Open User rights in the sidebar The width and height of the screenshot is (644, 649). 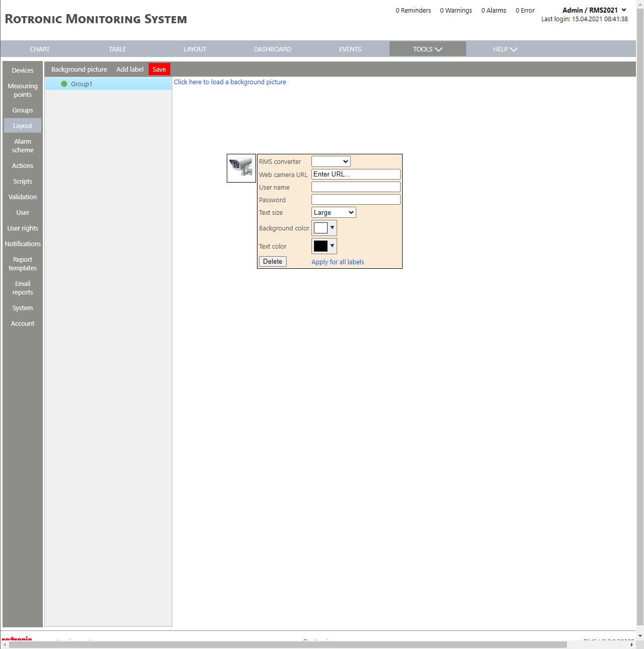pyautogui.click(x=23, y=228)
